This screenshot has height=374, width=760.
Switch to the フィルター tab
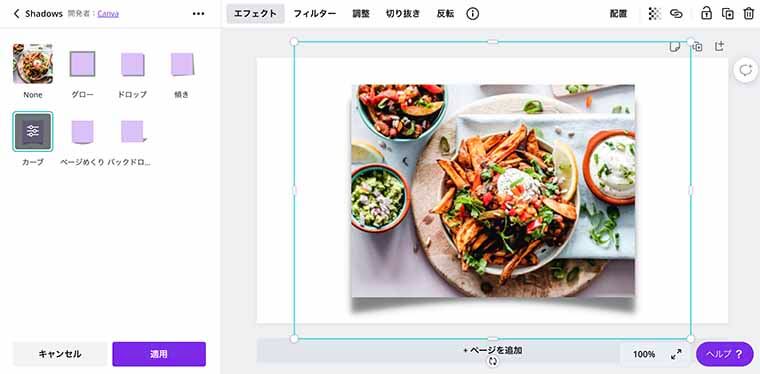coord(315,14)
